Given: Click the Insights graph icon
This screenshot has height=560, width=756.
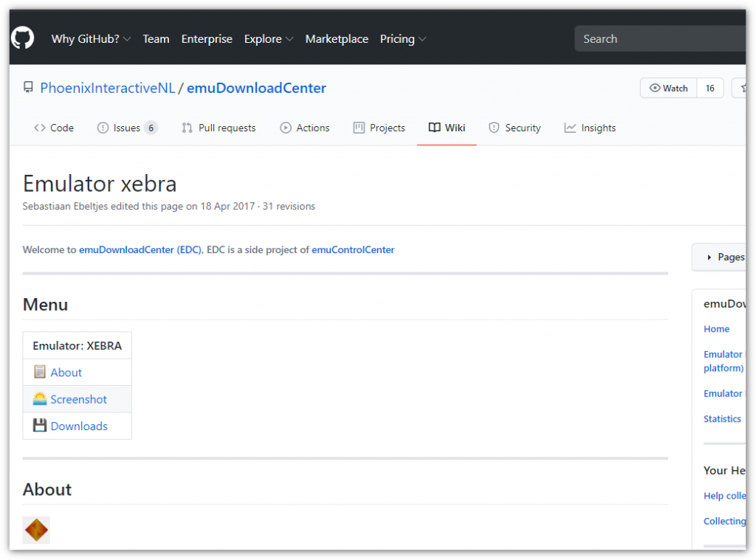Looking at the screenshot, I should pyautogui.click(x=570, y=128).
